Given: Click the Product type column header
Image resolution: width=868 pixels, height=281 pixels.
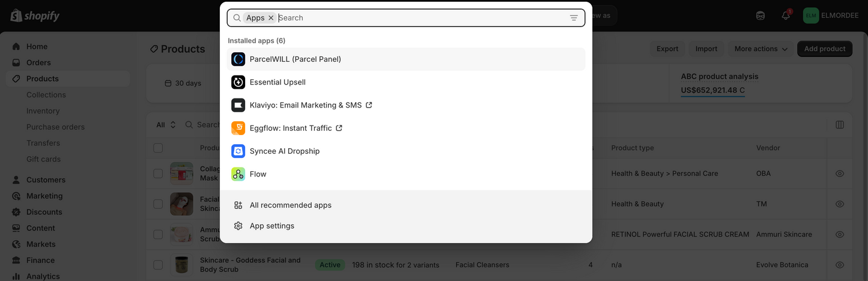Looking at the screenshot, I should [633, 148].
